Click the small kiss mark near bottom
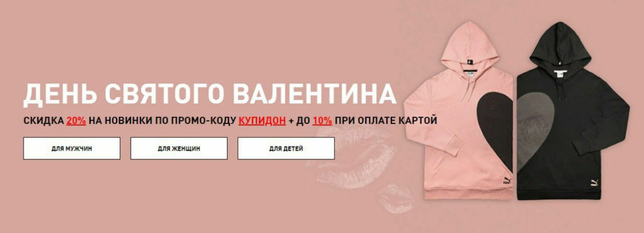Image resolution: width=644 pixels, height=233 pixels. (x=395, y=198)
